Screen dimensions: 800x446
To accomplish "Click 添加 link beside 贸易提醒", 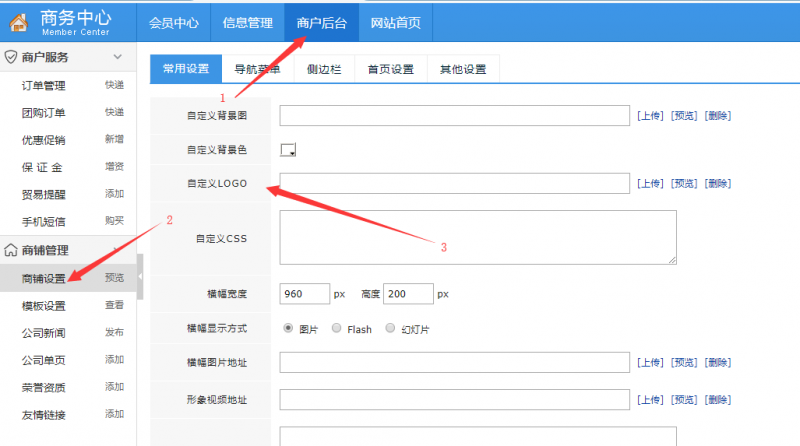I will [114, 193].
